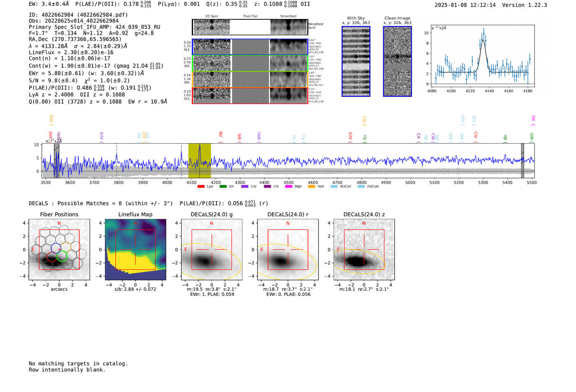Viewport: 576px width, 392px height.
Task: Click the blue fiber circle in Fiber Positions
Action: [x=56, y=248]
